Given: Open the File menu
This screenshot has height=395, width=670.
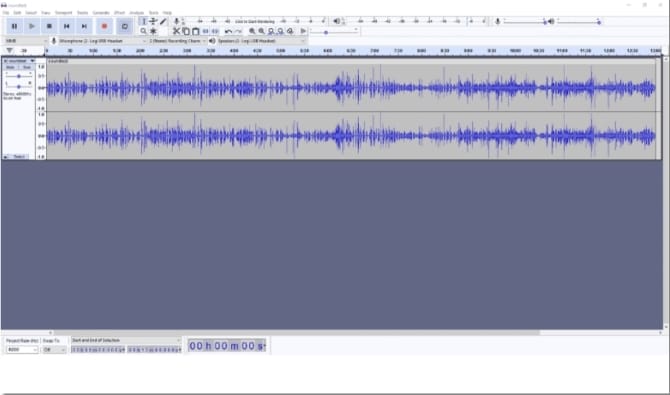Looking at the screenshot, I should [x=6, y=13].
